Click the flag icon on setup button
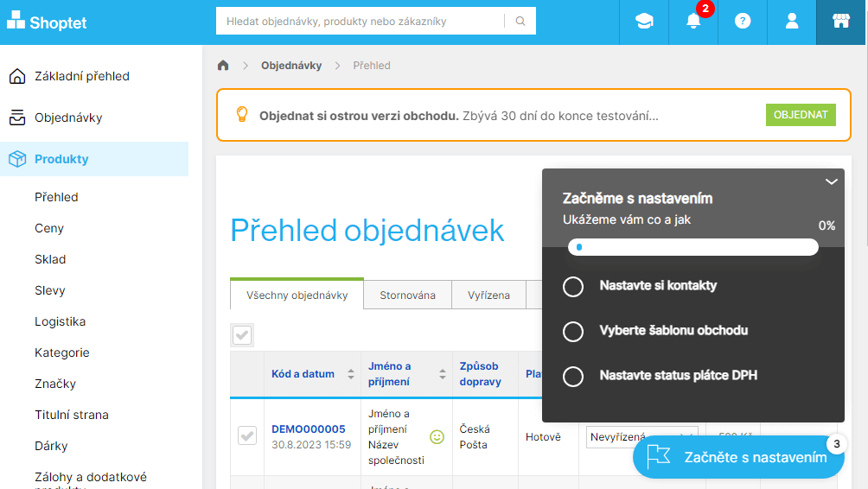The height and width of the screenshot is (489, 868). pos(658,456)
